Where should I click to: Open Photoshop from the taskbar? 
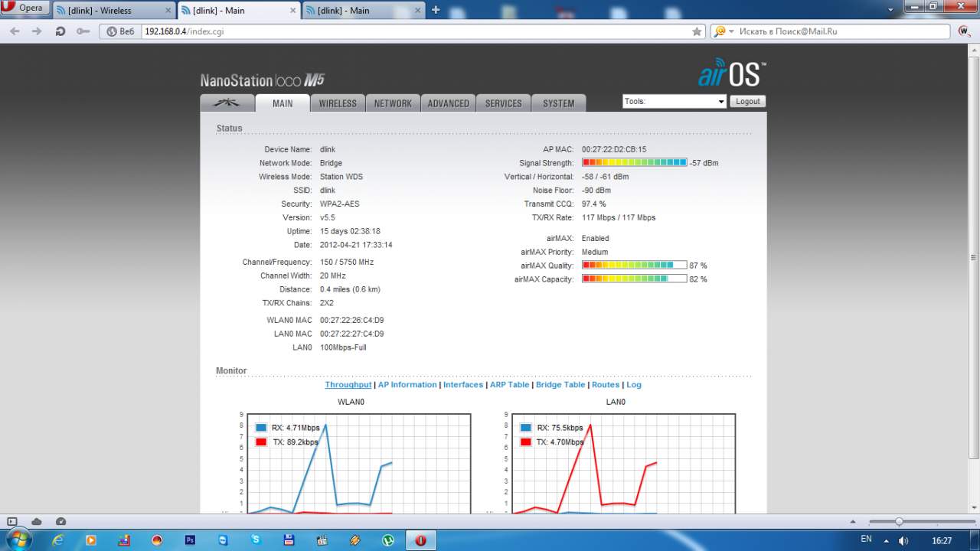pos(190,540)
